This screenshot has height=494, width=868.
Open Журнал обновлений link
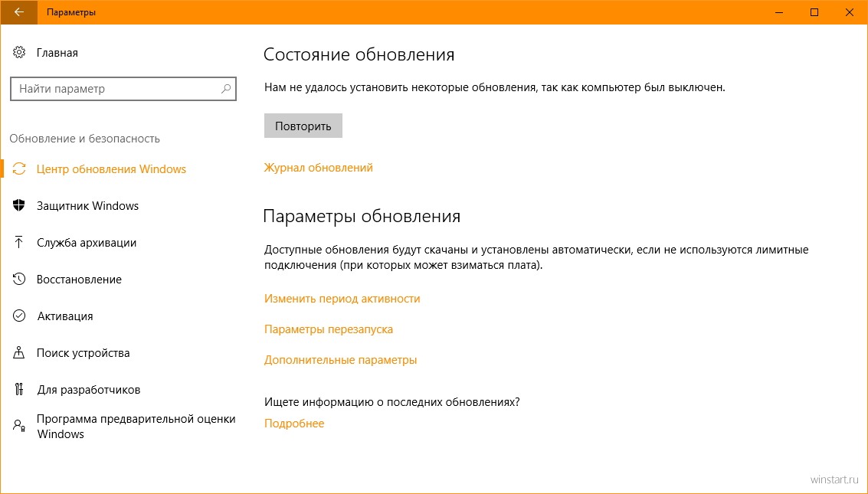(x=318, y=168)
